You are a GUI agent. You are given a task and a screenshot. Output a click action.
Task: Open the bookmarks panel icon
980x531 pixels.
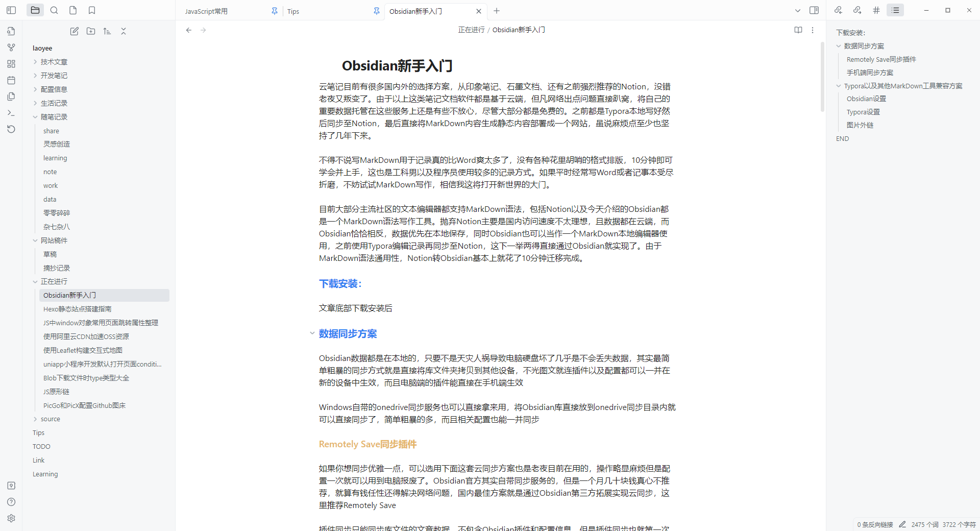pos(92,10)
